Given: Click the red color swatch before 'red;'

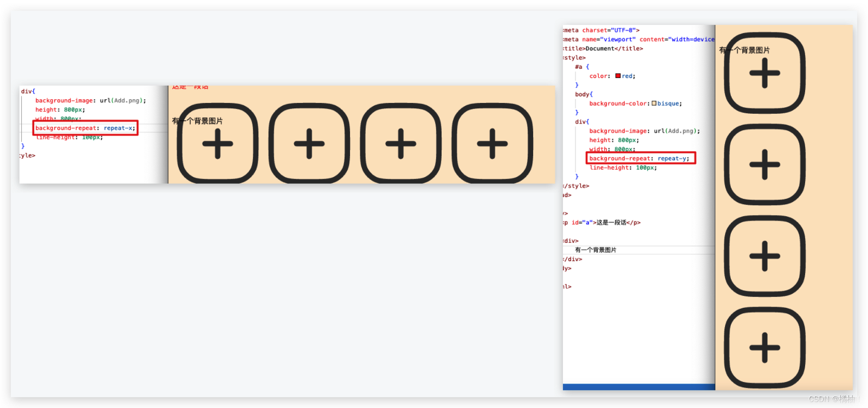Looking at the screenshot, I should tap(618, 76).
